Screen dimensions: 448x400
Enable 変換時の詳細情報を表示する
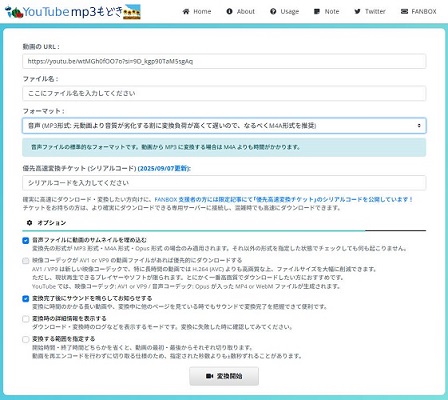(26, 319)
